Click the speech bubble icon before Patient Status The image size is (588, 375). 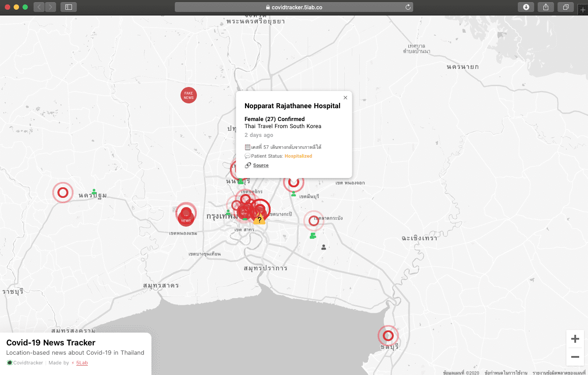coord(247,155)
